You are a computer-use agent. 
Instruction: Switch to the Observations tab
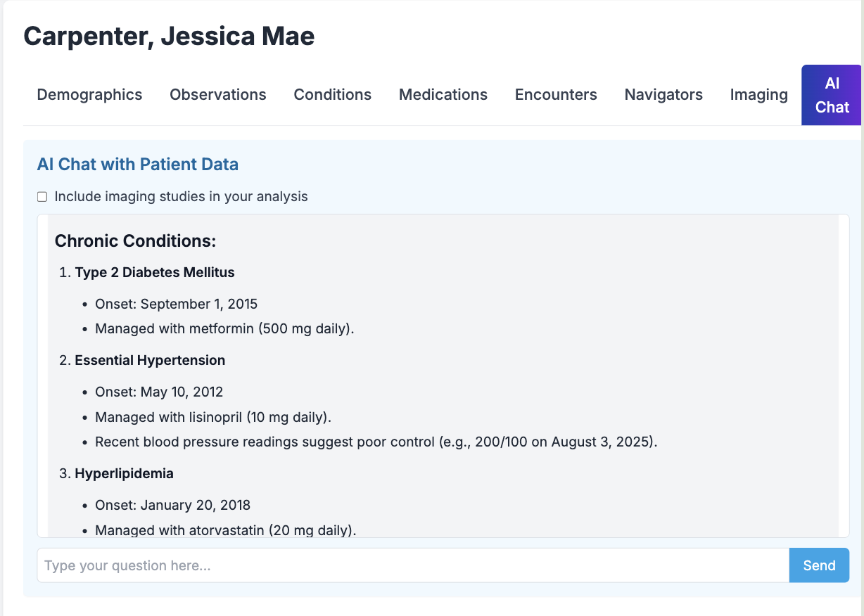tap(218, 95)
